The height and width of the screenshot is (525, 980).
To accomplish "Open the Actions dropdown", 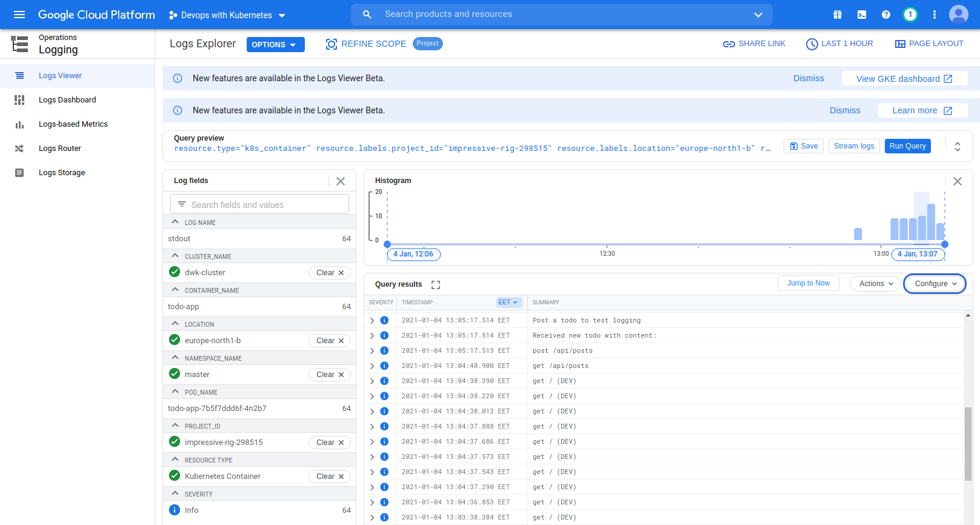I will coord(875,283).
